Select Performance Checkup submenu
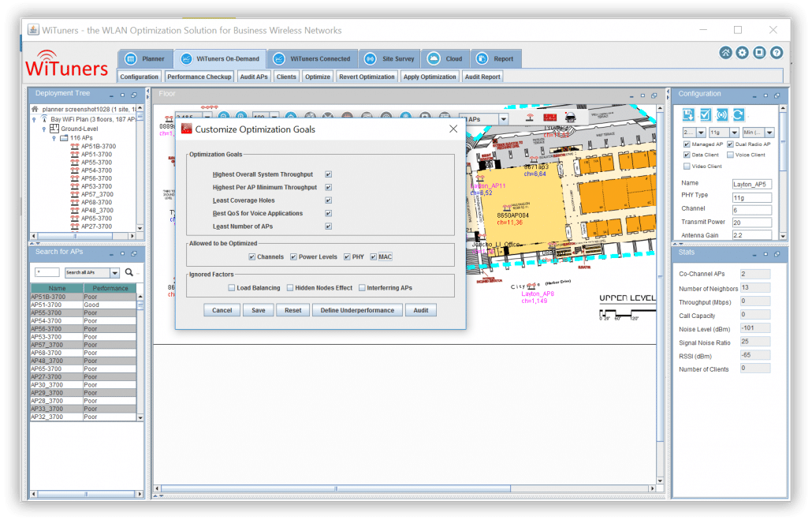 tap(199, 77)
